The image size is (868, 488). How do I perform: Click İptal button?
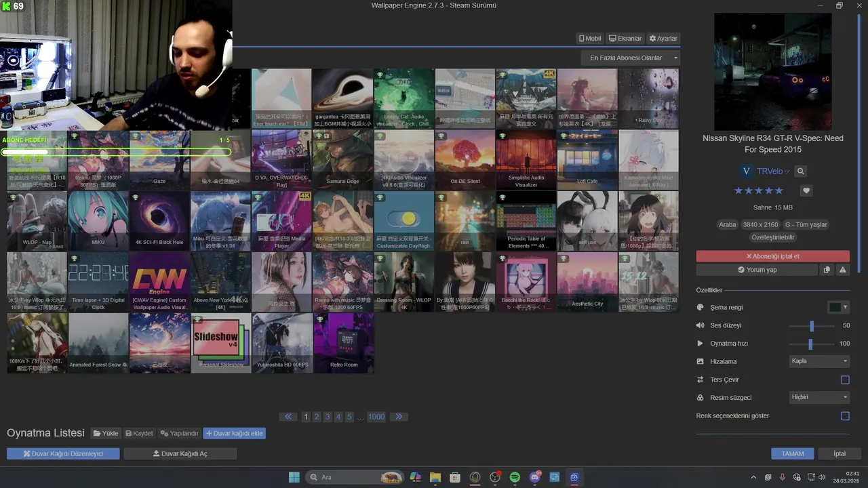click(x=840, y=453)
